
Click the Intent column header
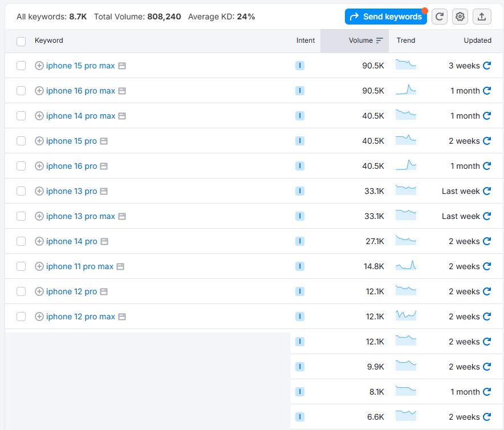click(x=306, y=40)
